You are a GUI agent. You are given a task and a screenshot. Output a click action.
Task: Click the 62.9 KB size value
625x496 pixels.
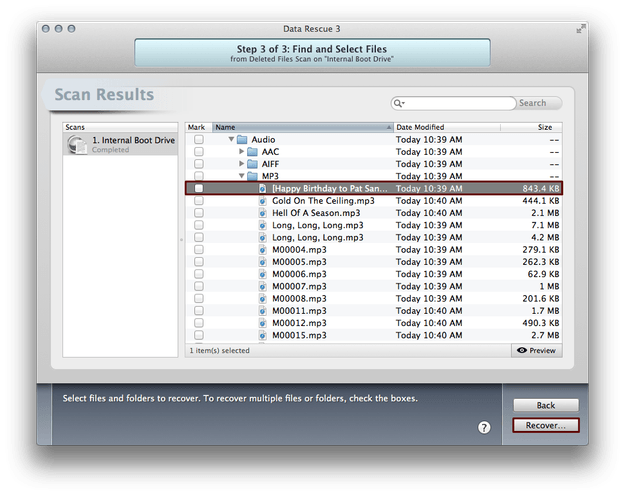click(543, 274)
